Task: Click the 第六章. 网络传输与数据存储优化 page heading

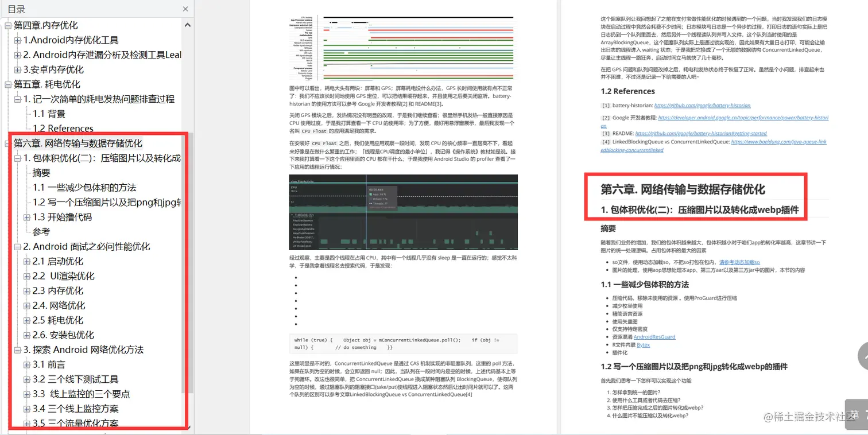Action: (x=683, y=189)
